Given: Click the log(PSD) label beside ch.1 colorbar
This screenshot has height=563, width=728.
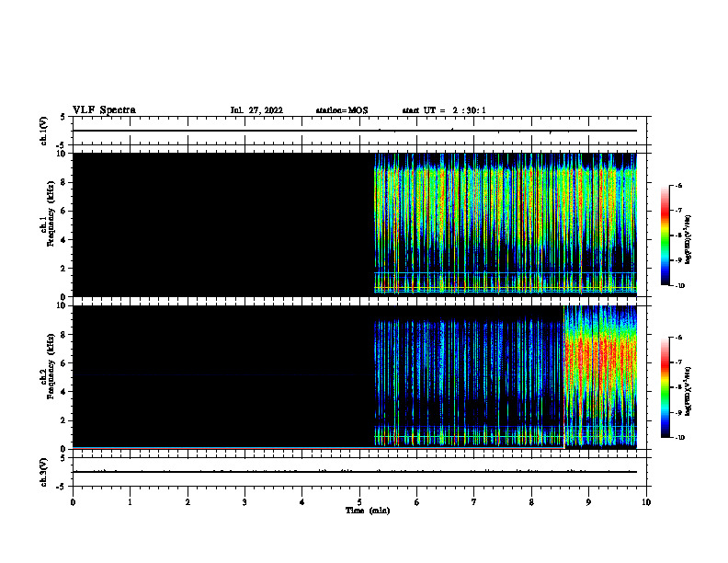Looking at the screenshot, I should [688, 239].
